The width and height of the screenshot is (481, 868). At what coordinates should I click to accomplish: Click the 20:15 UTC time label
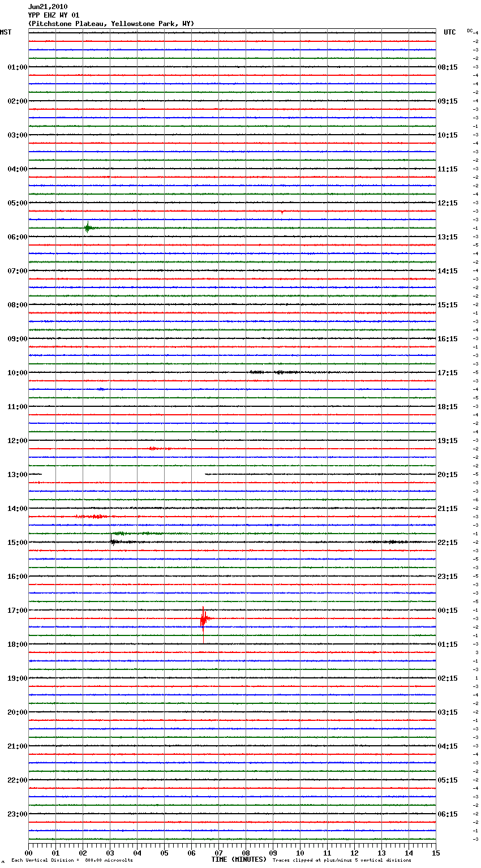(448, 475)
